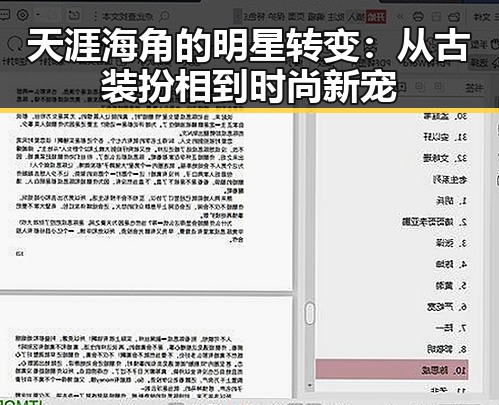The image size is (499, 405).
Task: Select bookmark 1. 胡兵
Action: [x=451, y=201]
